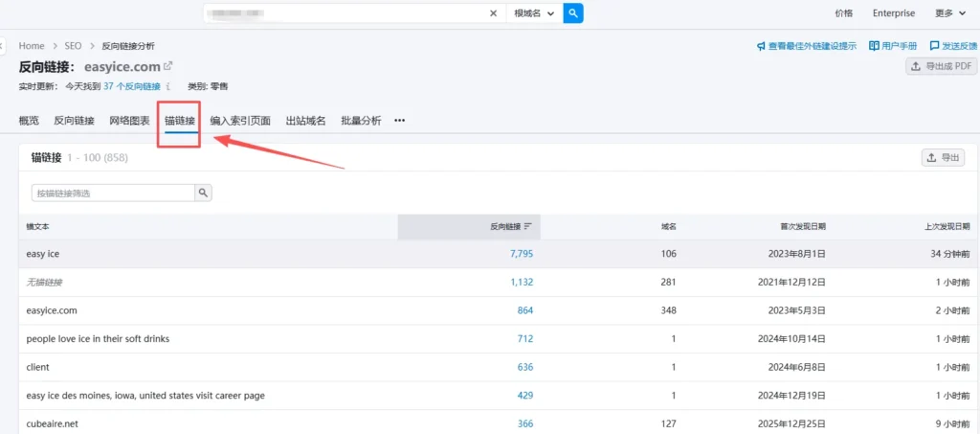Run search with blue magnifier button
The height and width of the screenshot is (434, 980).
(573, 13)
